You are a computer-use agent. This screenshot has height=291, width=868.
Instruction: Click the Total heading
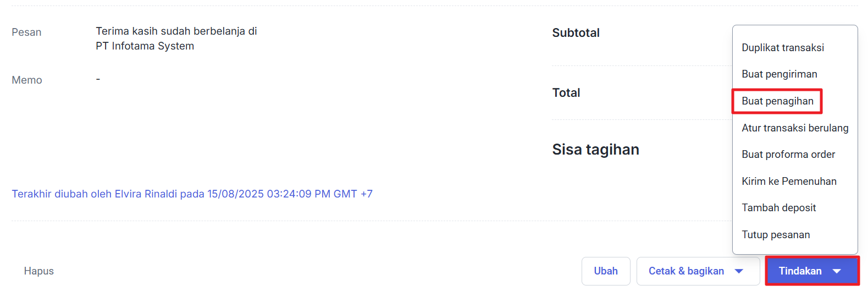tap(566, 93)
